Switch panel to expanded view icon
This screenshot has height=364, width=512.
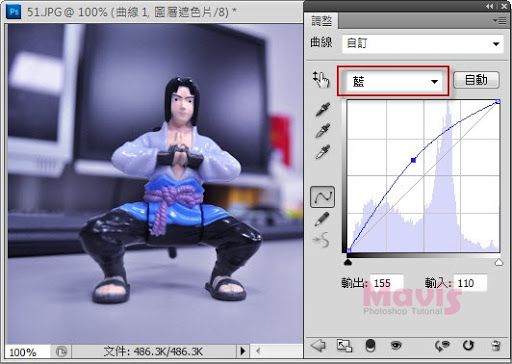point(344,346)
